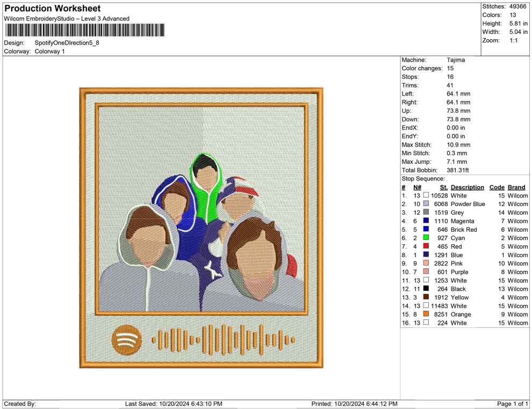The width and height of the screenshot is (532, 409).
Task: Click the 'Stop Sequence:' label
Action: [423, 179]
